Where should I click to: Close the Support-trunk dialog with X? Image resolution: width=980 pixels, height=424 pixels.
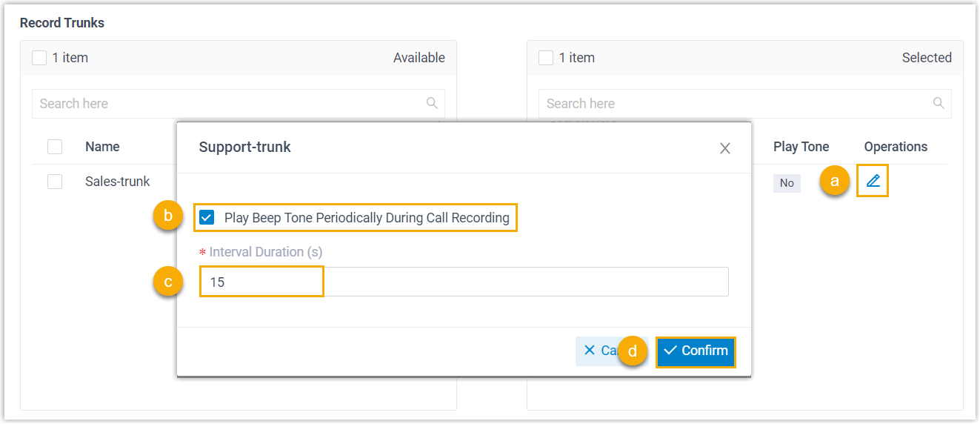(x=725, y=148)
